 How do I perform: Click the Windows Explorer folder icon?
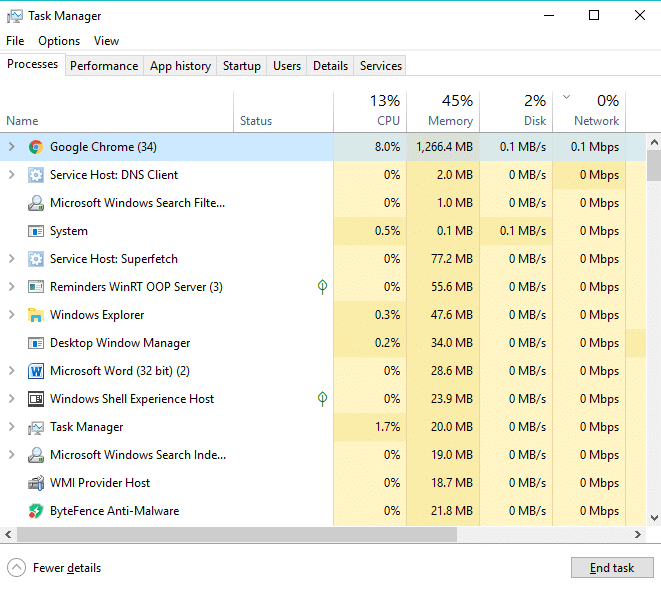36,315
